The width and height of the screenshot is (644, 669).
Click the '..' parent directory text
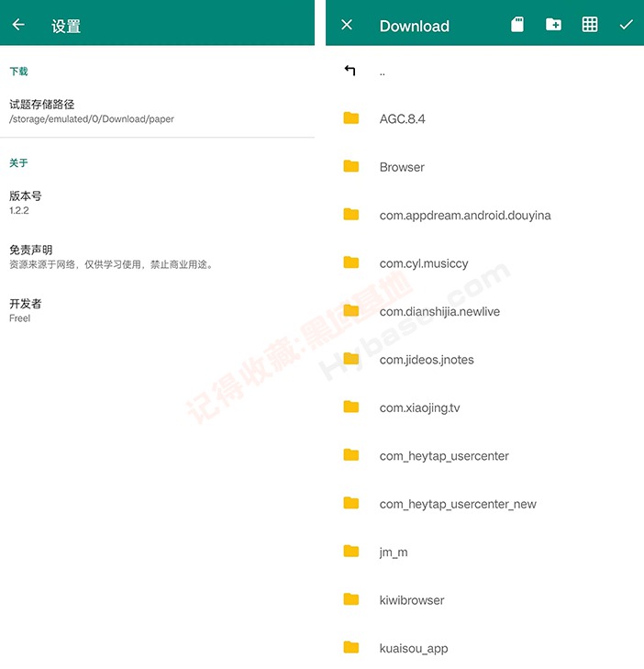click(x=383, y=74)
